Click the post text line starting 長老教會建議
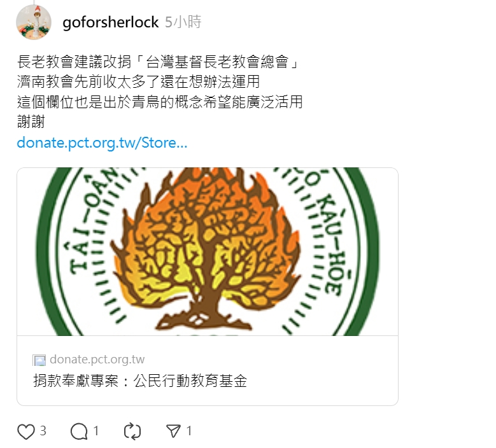 click(158, 62)
